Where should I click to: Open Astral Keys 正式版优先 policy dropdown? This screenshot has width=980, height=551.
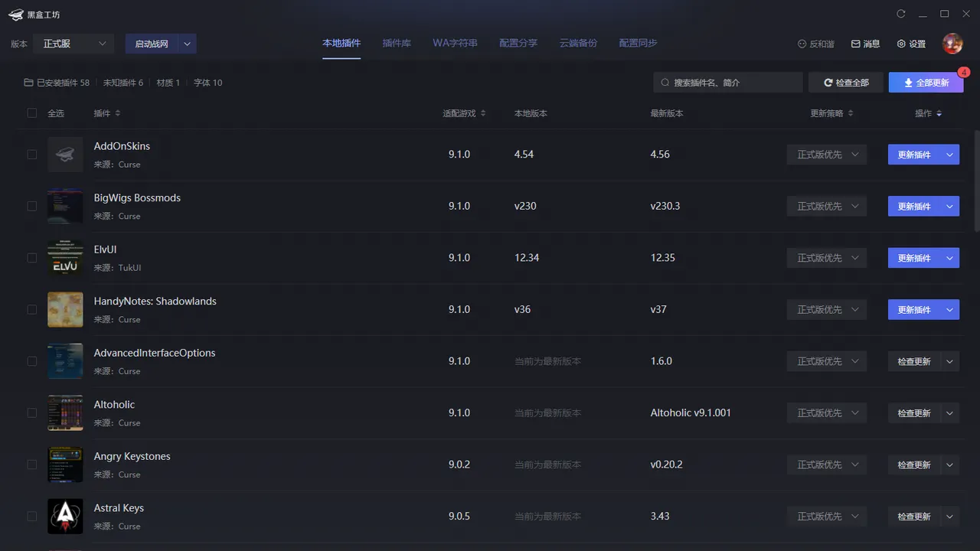[827, 516]
